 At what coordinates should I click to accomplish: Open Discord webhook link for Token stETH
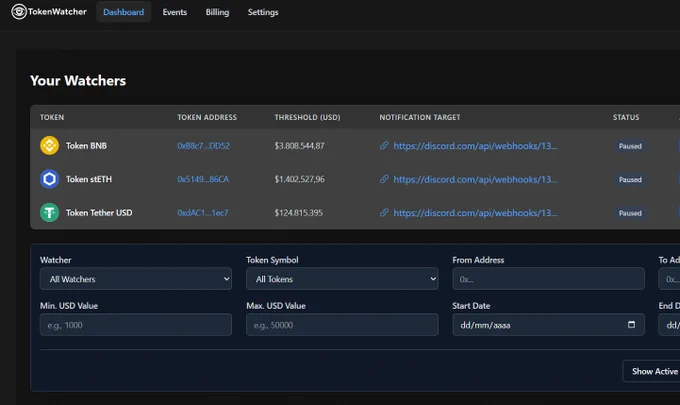(475, 179)
